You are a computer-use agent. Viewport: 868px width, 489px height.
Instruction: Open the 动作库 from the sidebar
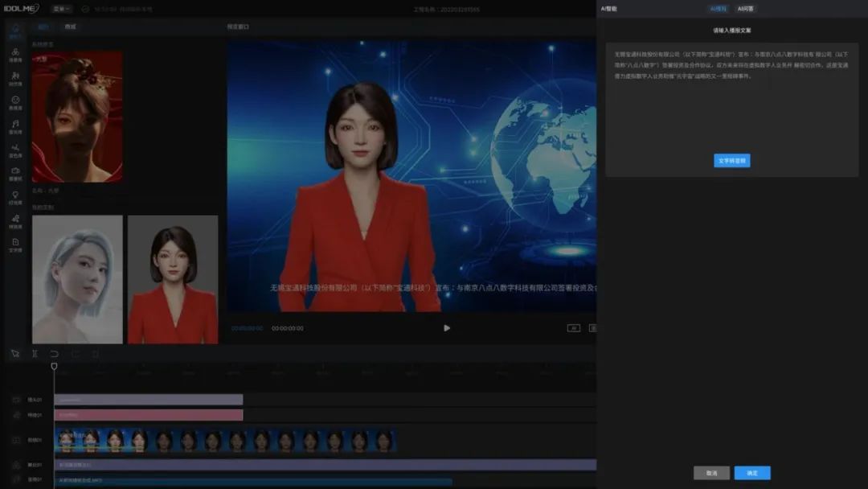(14, 74)
